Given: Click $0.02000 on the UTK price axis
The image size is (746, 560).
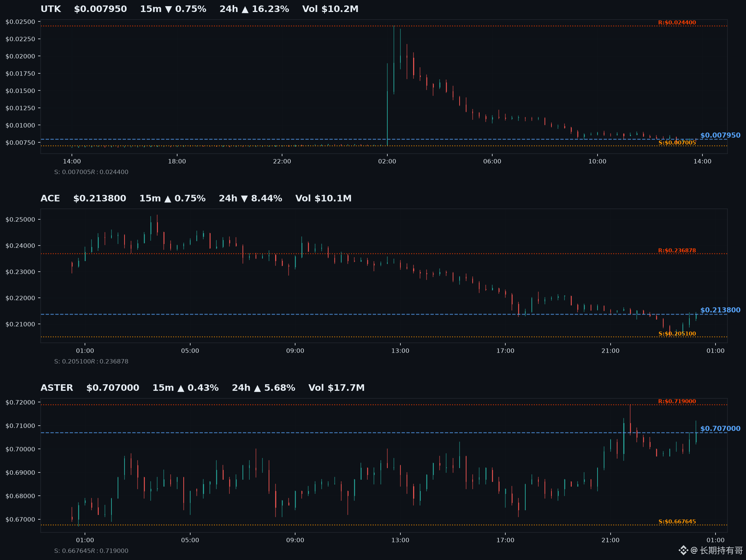Looking at the screenshot, I should [x=20, y=56].
